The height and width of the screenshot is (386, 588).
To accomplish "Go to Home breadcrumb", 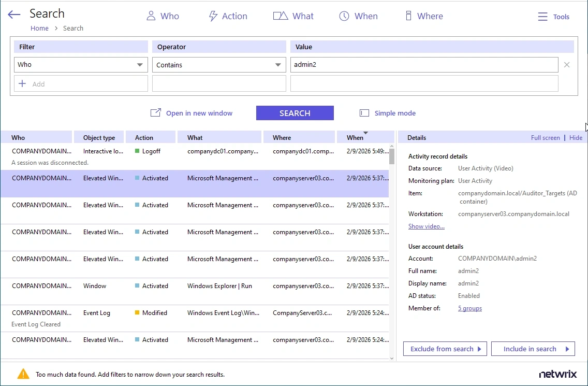I will pyautogui.click(x=39, y=28).
